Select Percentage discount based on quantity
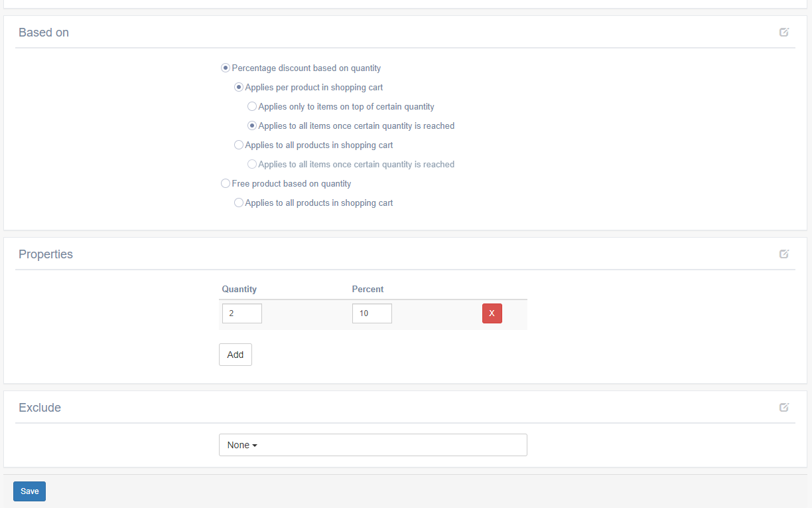812x508 pixels. click(x=226, y=68)
